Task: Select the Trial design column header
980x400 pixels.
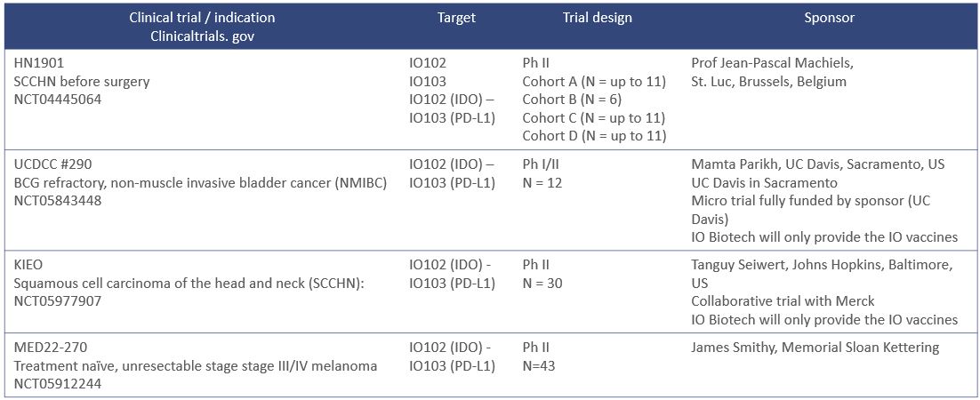Action: click(597, 18)
